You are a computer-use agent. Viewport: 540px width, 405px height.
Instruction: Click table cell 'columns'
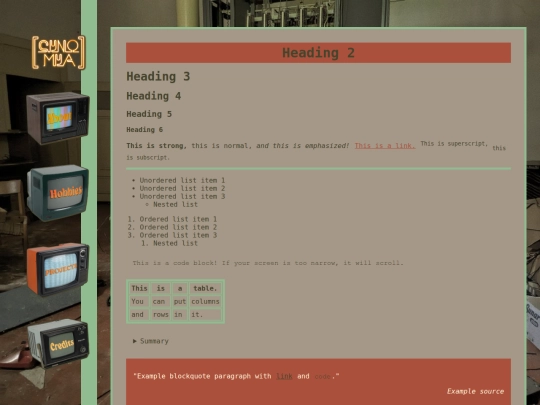pos(205,301)
